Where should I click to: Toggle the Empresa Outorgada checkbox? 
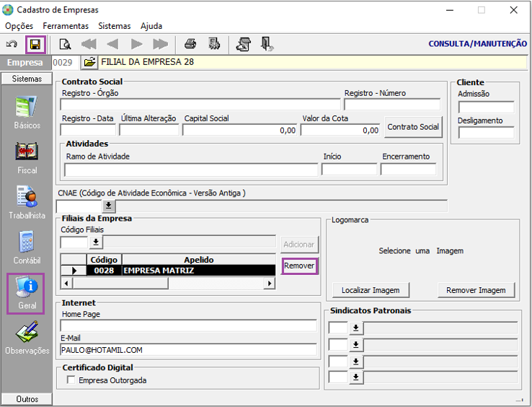point(71,380)
